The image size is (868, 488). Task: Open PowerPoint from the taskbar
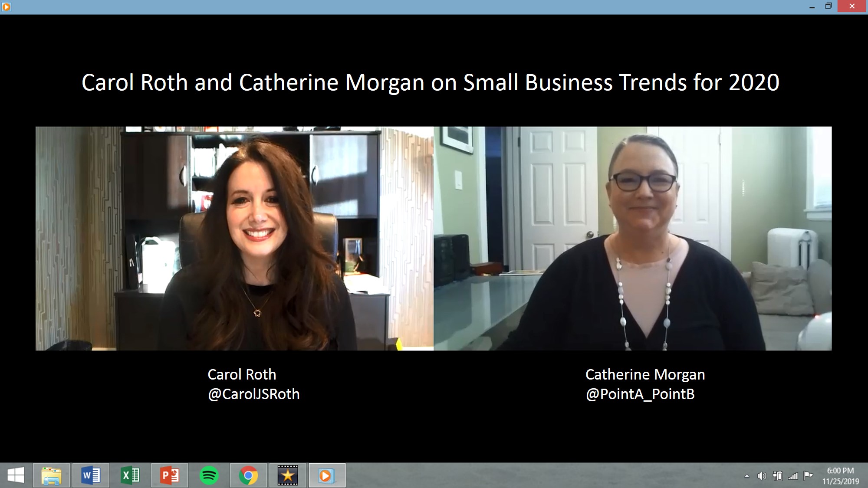tap(170, 476)
